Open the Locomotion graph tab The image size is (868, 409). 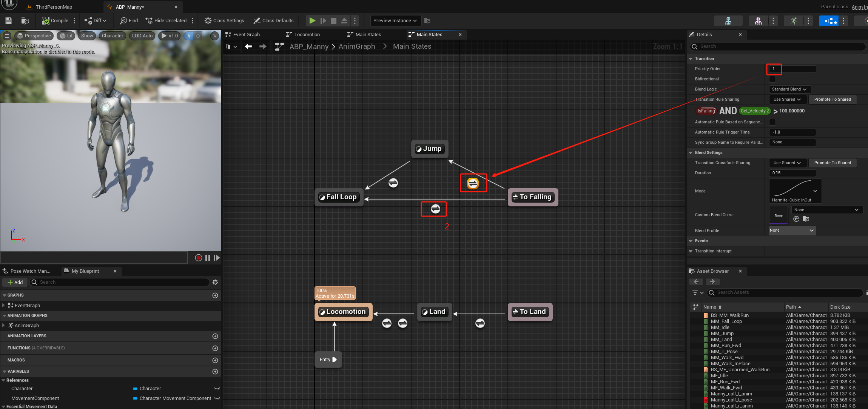point(307,35)
